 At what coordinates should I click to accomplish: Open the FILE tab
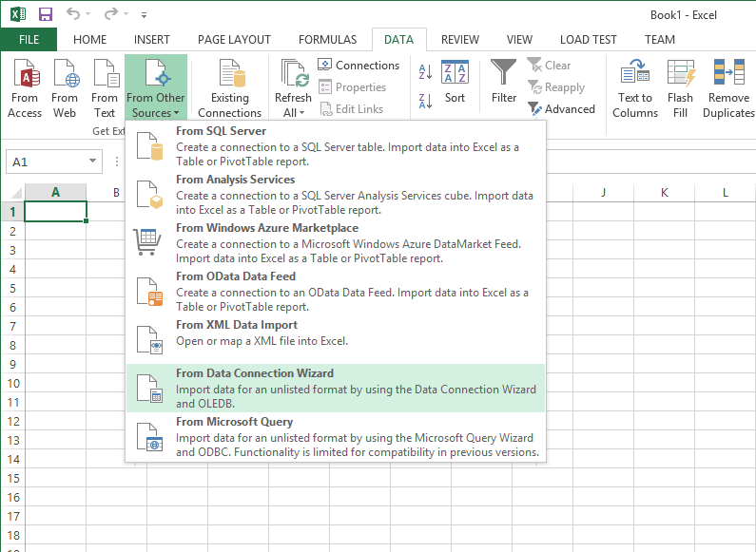coord(29,40)
